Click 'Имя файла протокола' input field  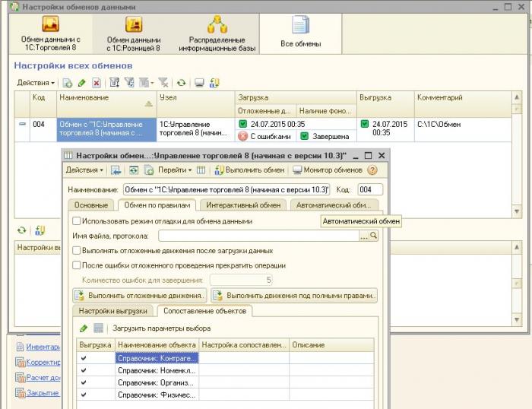(258, 236)
